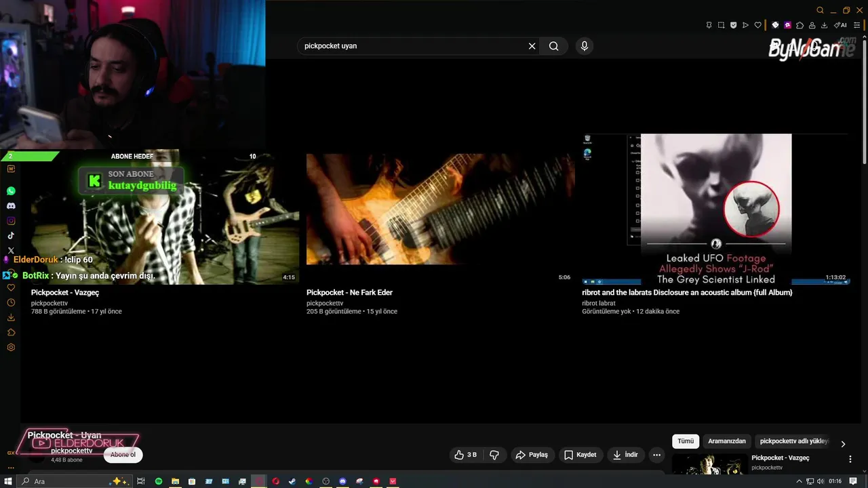Save video with the Kaydet button
This screenshot has height=488, width=868.
coord(580,455)
